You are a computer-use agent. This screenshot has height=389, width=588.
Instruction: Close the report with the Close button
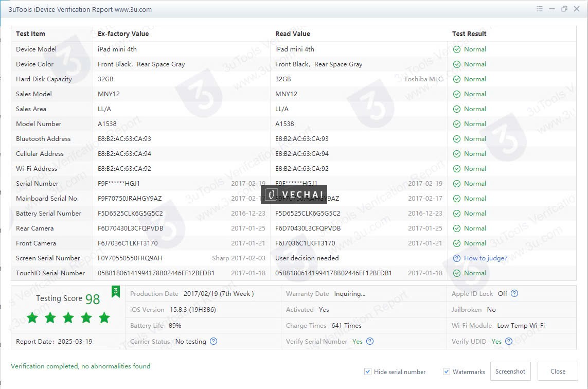(x=558, y=371)
